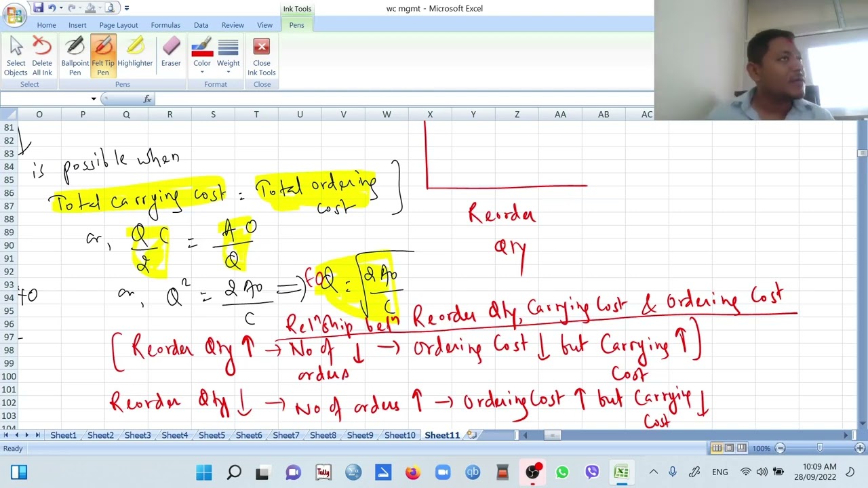Switch to Excel taskbar icon
Viewport: 868px width, 488px height.
621,472
